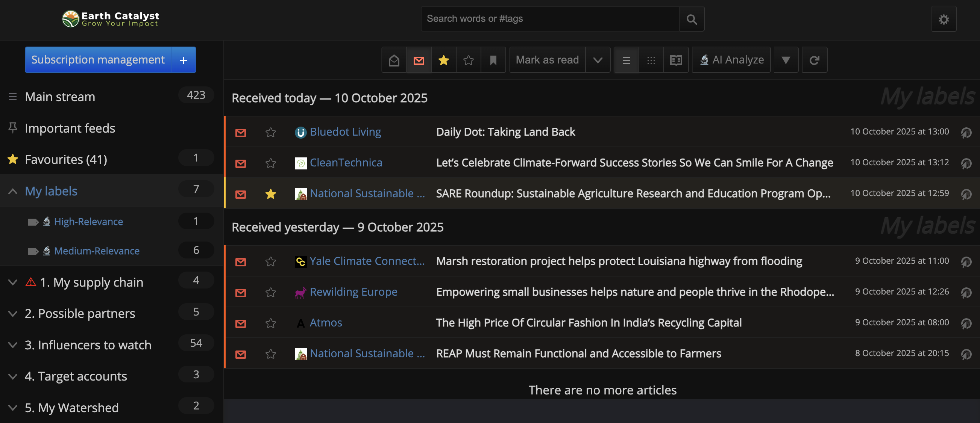Refresh the feed with the reload icon
Viewport: 980px width, 423px height.
click(815, 60)
